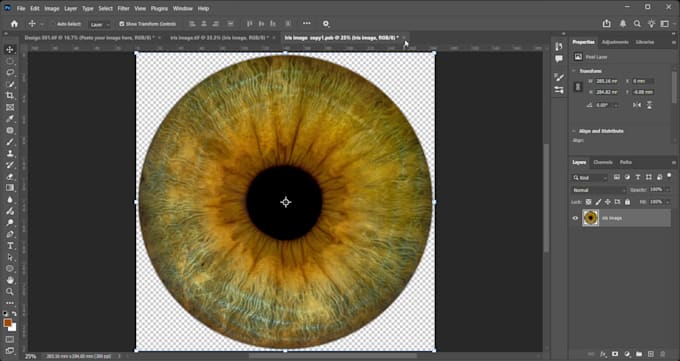Open the Auto-Select Layer dropdown
The width and height of the screenshot is (680, 361).
pyautogui.click(x=100, y=24)
